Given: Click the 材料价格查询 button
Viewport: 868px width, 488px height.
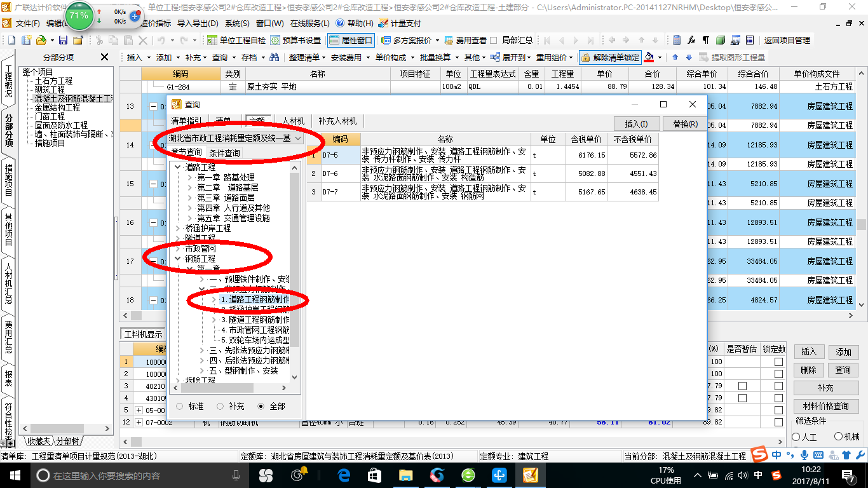Looking at the screenshot, I should pyautogui.click(x=825, y=406).
